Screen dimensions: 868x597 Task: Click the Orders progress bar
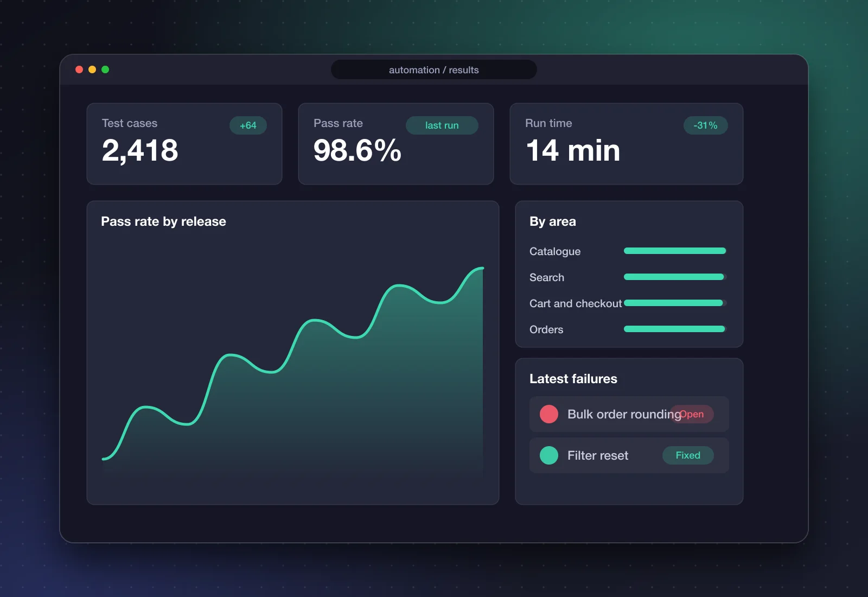[675, 329]
